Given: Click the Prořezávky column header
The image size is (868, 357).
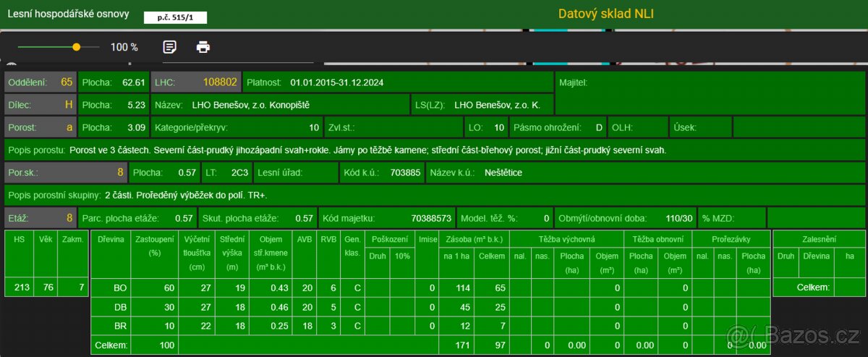Looking at the screenshot, I should click(731, 239).
